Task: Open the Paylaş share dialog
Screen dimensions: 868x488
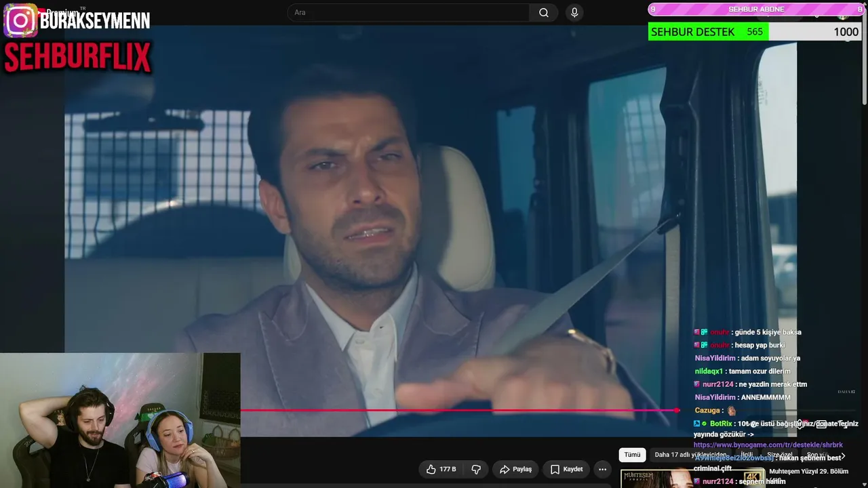Action: [x=516, y=469]
